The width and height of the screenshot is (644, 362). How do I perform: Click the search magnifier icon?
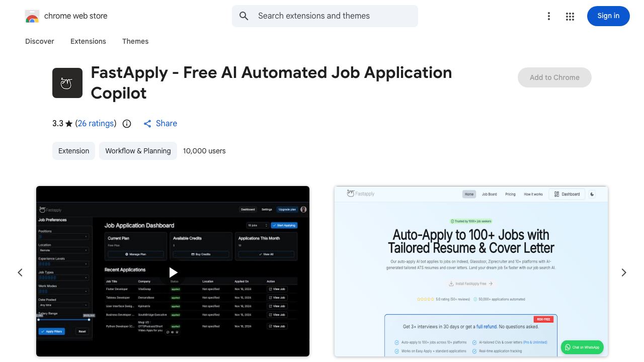tap(244, 16)
